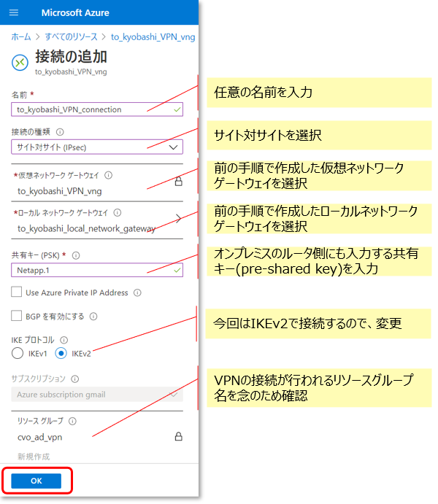This screenshot has width=438, height=504.
Task: Open to_kyobashi_VPN_vng breadcrumb link
Action: pyautogui.click(x=153, y=37)
